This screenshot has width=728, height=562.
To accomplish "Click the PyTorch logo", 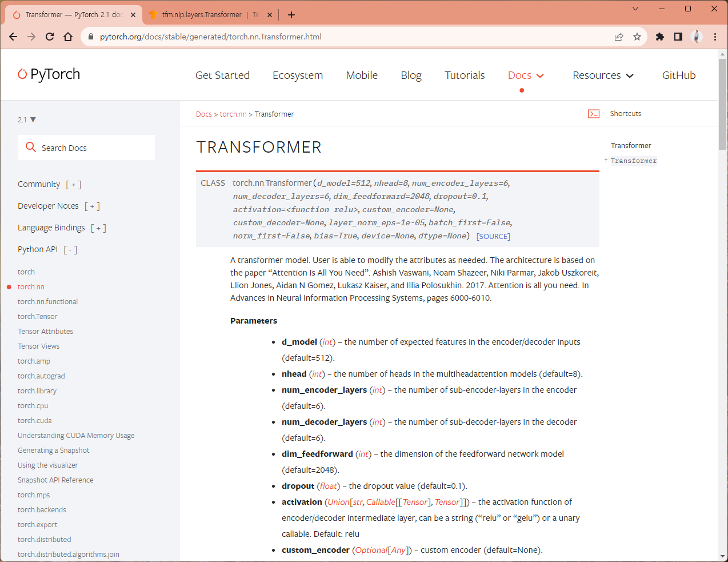I will pyautogui.click(x=49, y=74).
